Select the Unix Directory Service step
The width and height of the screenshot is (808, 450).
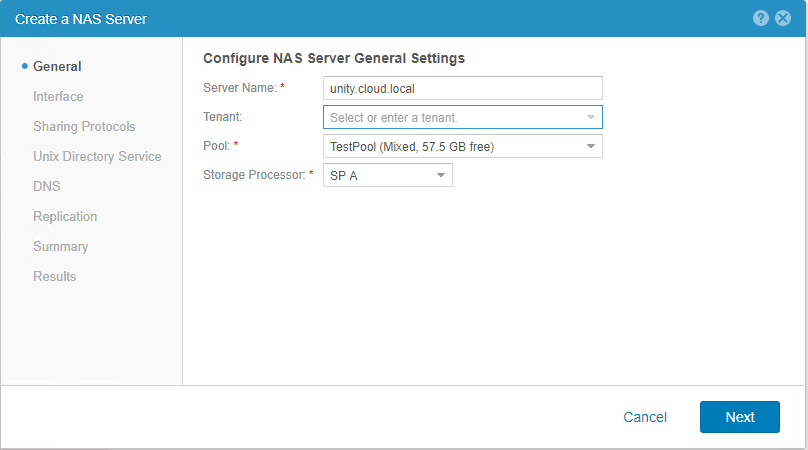tap(97, 157)
